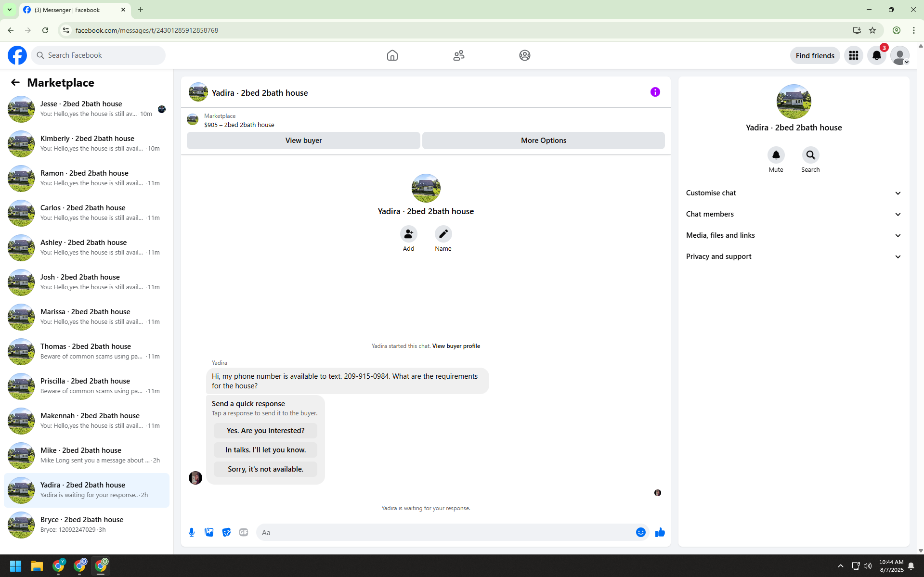Show hidden system tray icons
The image size is (924, 577).
pyautogui.click(x=841, y=566)
